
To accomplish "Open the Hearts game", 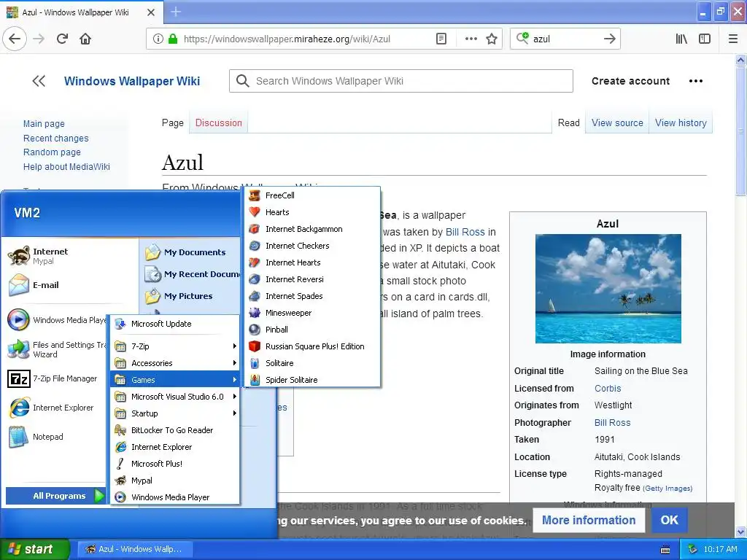I will coord(312,212).
